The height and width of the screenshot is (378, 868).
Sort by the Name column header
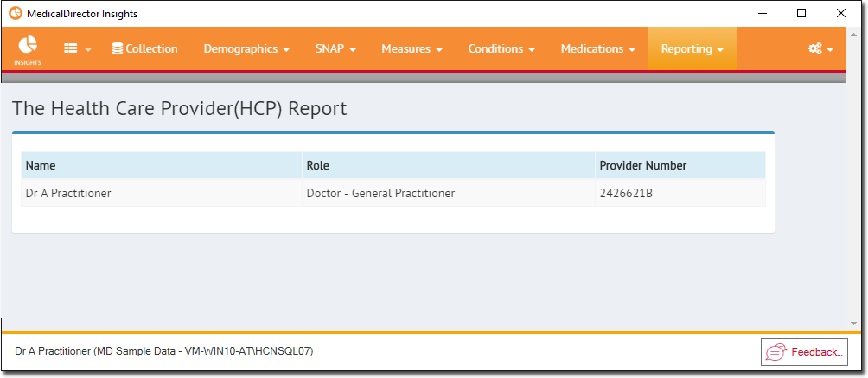tap(162, 165)
